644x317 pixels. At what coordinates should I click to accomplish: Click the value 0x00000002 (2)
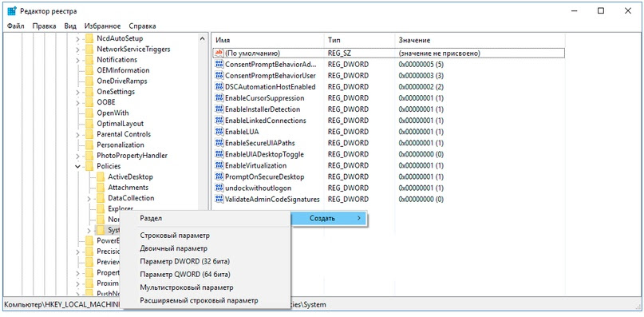coord(421,87)
